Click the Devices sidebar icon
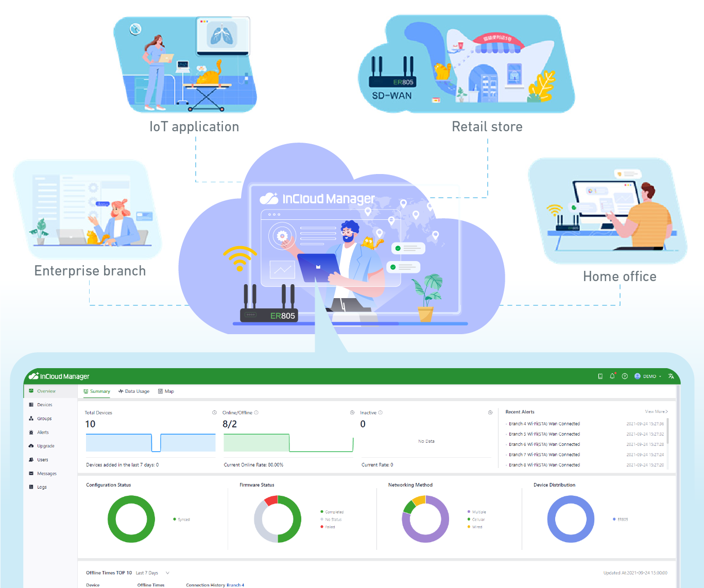 (x=31, y=405)
